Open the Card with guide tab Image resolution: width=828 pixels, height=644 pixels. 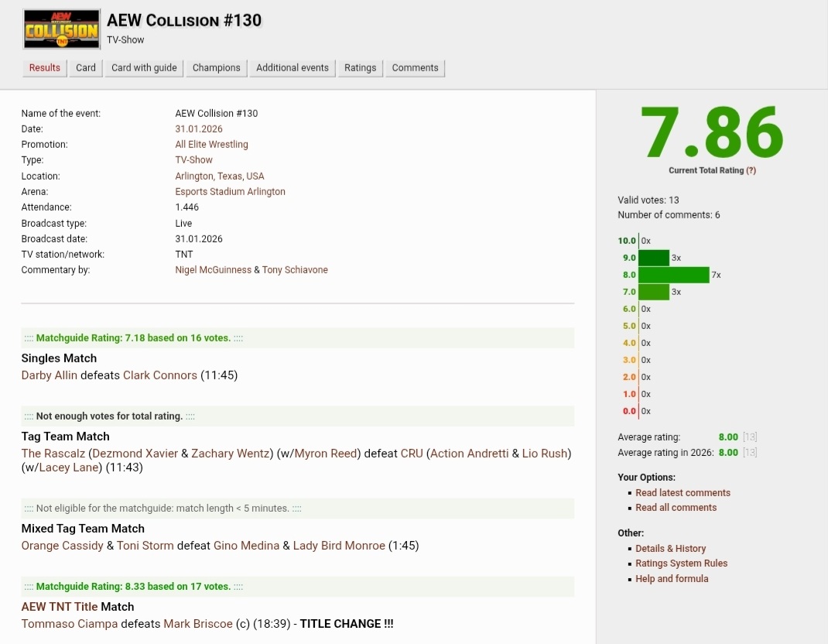(x=144, y=68)
